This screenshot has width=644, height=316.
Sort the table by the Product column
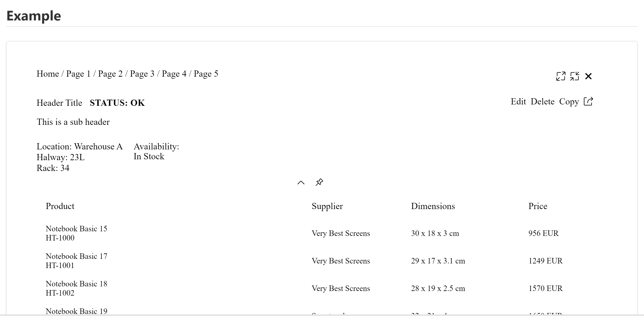coord(60,206)
